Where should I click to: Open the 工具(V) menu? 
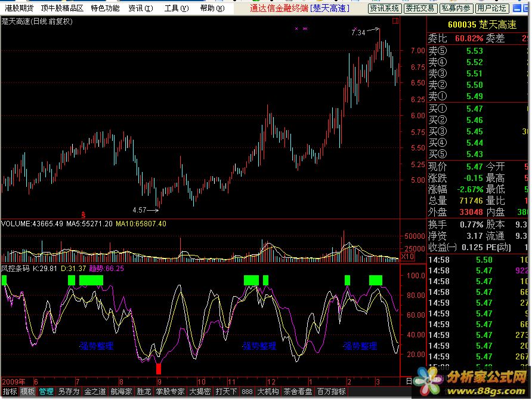coord(177,8)
